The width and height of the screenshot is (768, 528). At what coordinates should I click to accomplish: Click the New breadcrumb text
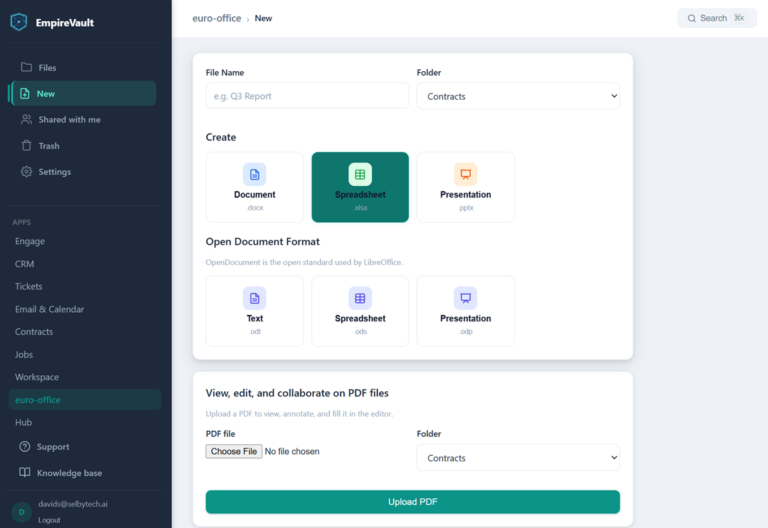[x=263, y=18]
